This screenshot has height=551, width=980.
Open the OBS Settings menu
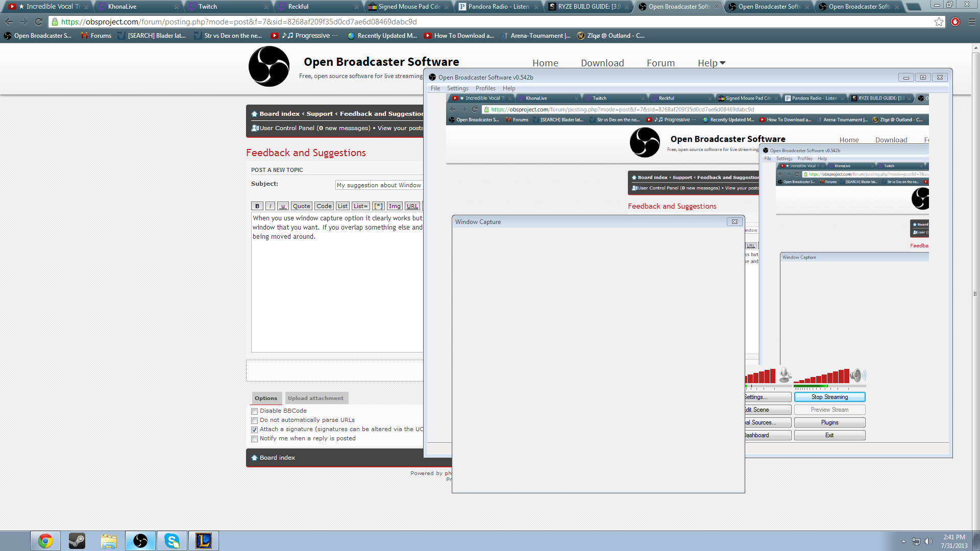pyautogui.click(x=457, y=88)
